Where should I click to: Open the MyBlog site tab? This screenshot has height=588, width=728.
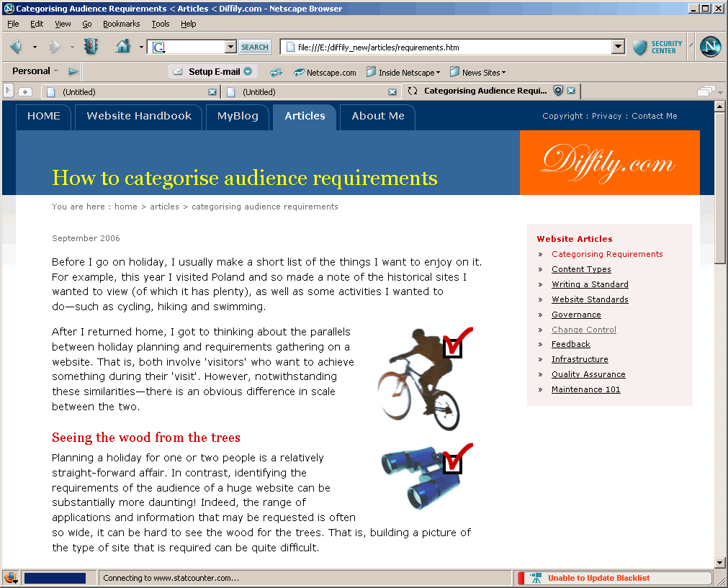pos(237,117)
